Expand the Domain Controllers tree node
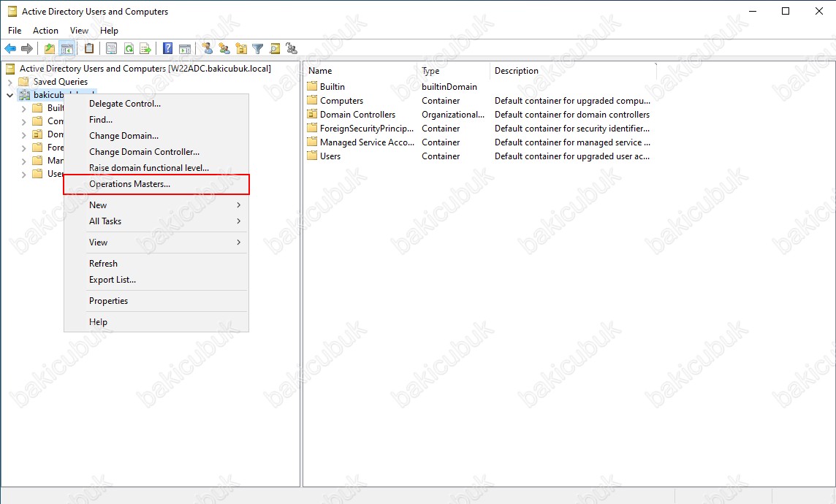The height and width of the screenshot is (504, 836). 23,135
